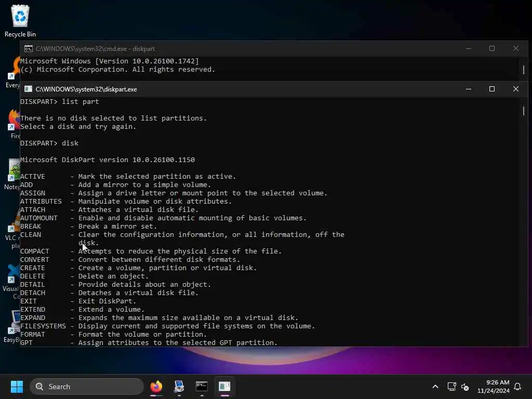Click the muted volume tray icon

click(x=465, y=387)
